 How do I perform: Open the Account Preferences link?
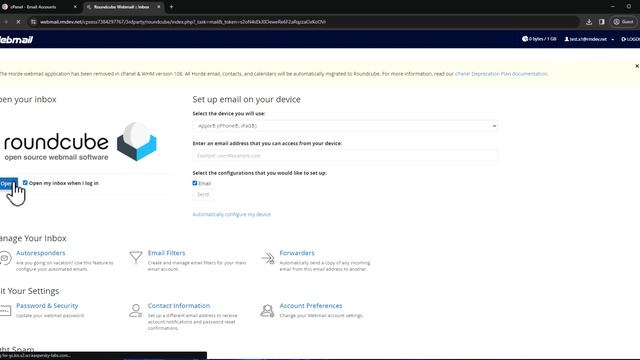point(311,306)
